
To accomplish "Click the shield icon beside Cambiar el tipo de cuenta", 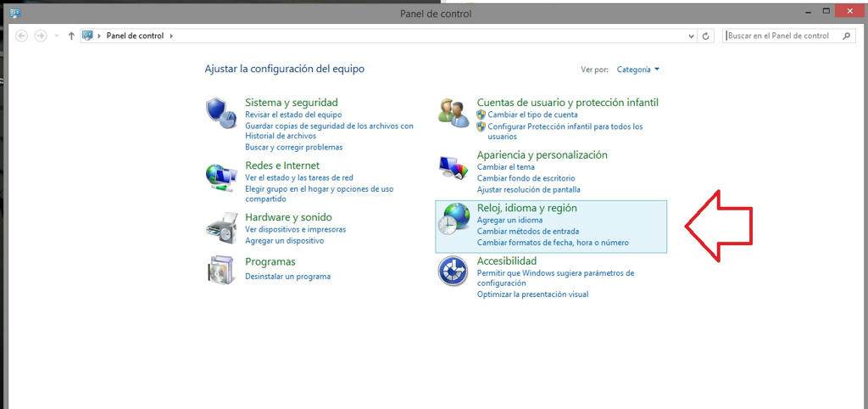I will click(481, 115).
